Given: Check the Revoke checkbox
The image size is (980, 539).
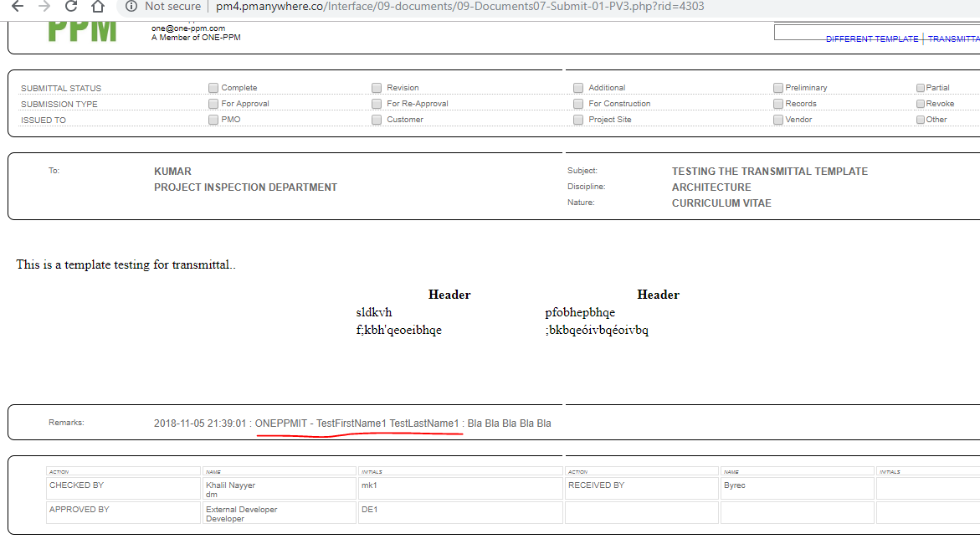Looking at the screenshot, I should coord(921,104).
